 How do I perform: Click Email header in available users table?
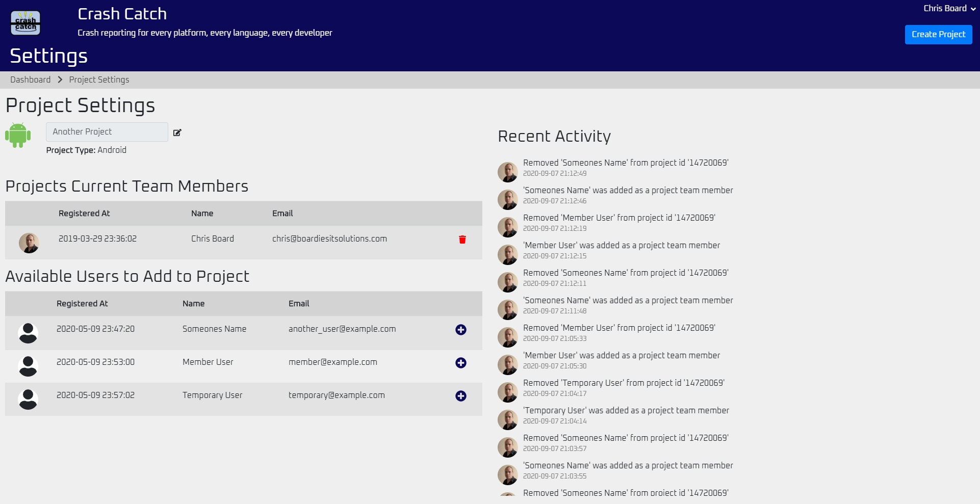coord(299,303)
